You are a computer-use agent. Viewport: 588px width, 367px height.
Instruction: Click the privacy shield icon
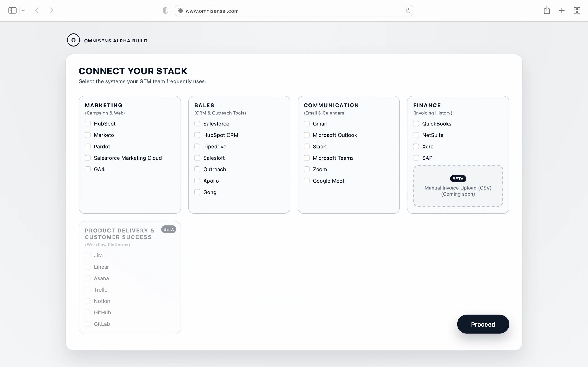point(165,11)
